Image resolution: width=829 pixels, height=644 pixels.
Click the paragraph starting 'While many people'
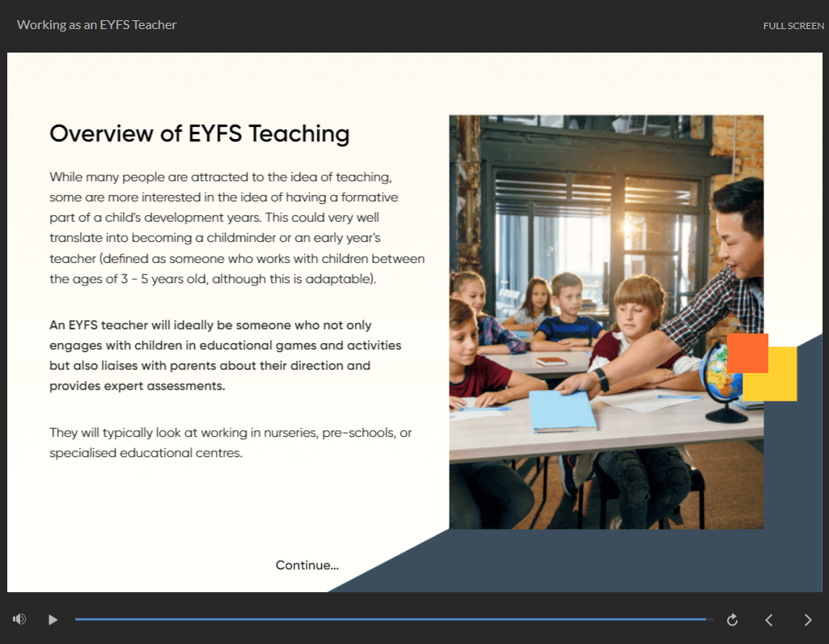(238, 228)
